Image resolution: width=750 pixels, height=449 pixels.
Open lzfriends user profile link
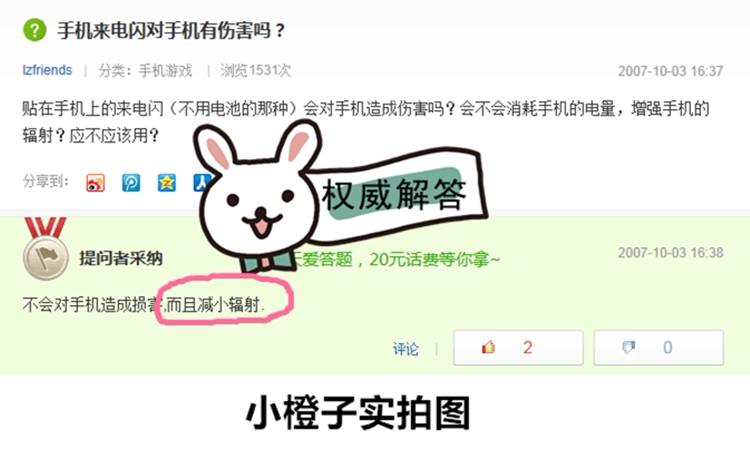click(x=47, y=70)
